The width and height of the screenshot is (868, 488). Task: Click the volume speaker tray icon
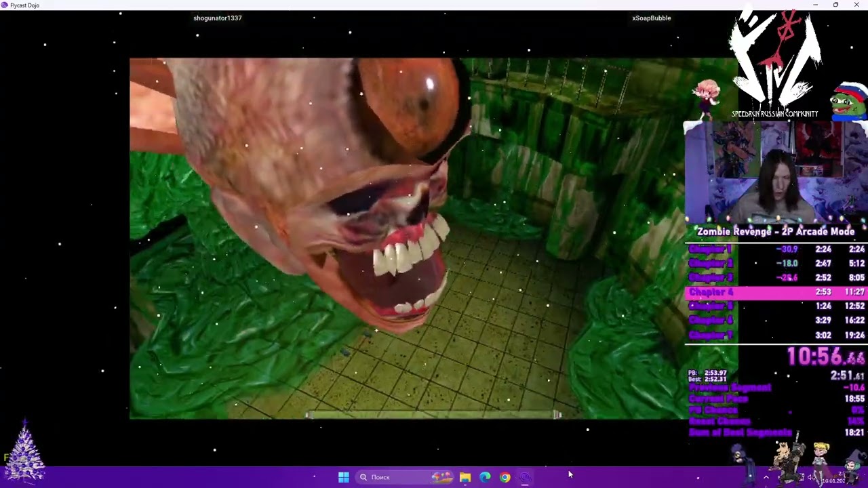[x=811, y=477]
